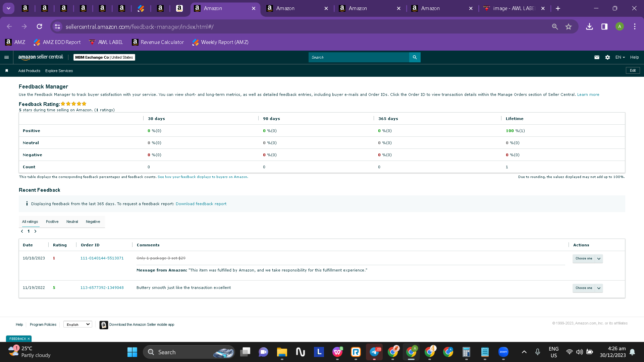Viewport: 644px width, 362px height.
Task: Switch to the Negative feedback tab
Action: [93, 222]
